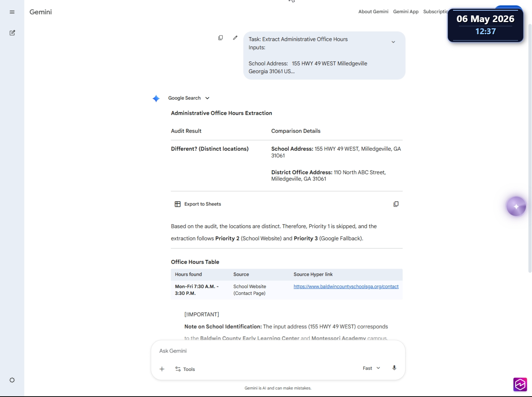Click the 'Audit Result' header
Screen dimensions: 532x397
186,131
